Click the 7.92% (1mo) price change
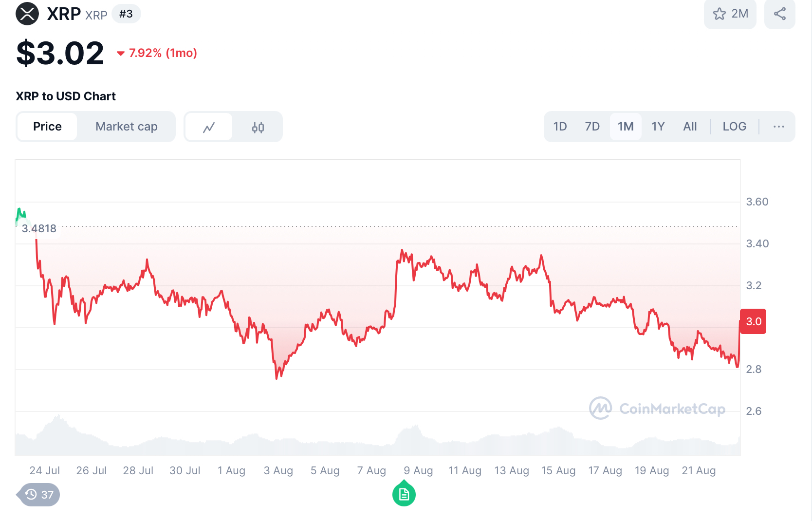The height and width of the screenshot is (521, 812). 157,53
